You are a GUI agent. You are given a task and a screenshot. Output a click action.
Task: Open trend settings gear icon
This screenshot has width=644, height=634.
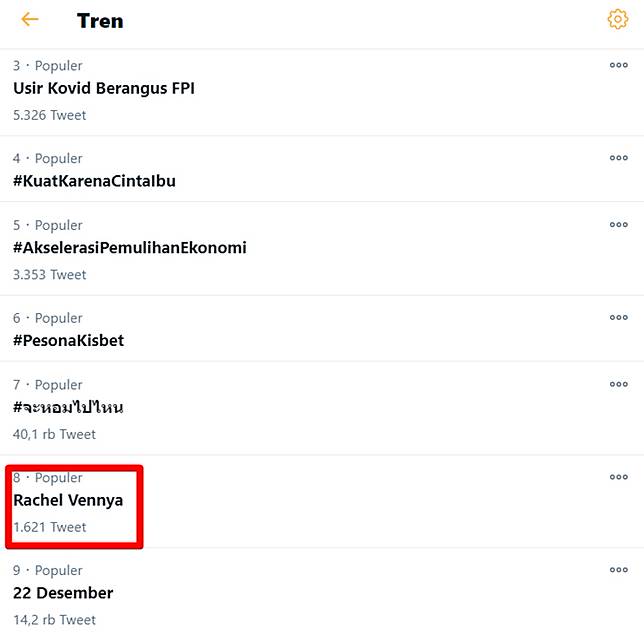617,19
